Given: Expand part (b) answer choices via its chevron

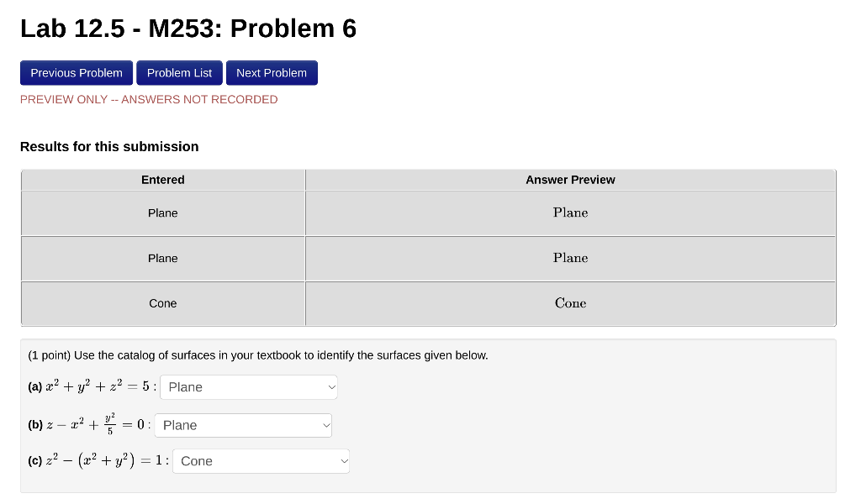Looking at the screenshot, I should (325, 425).
